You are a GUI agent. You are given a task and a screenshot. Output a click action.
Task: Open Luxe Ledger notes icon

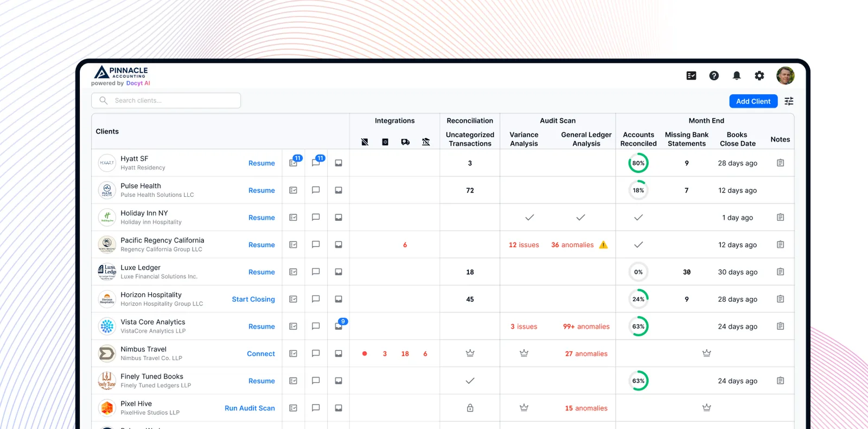(780, 272)
